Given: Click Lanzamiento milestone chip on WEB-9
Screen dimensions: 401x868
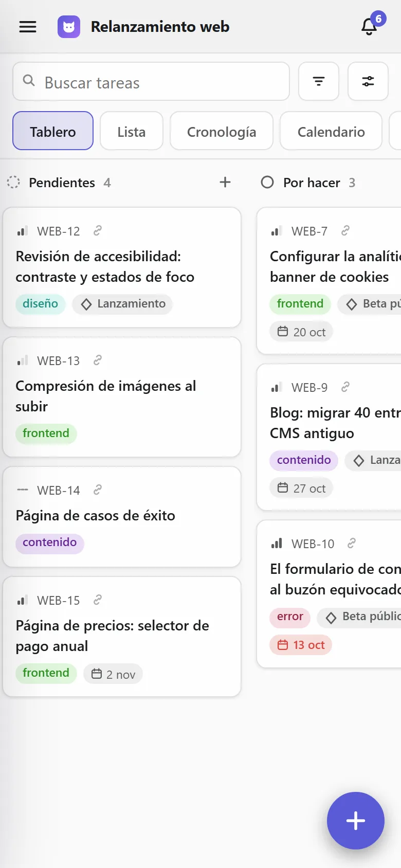Looking at the screenshot, I should [373, 460].
